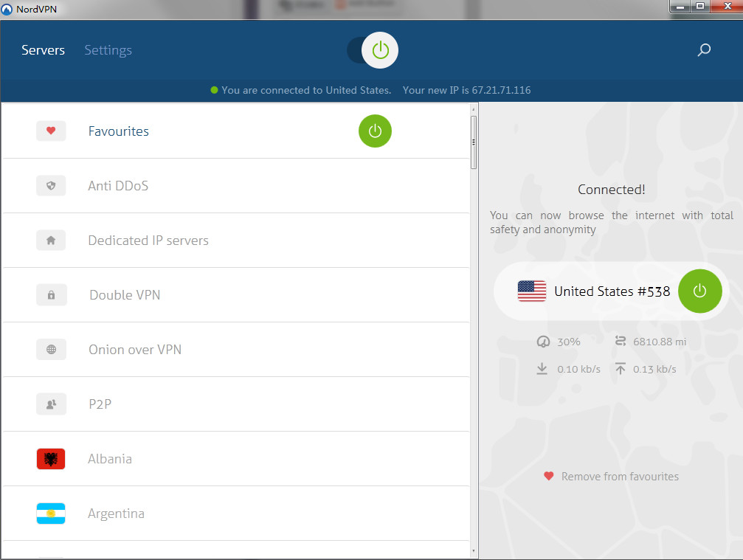Disconnect using United States #538 power button
Viewport: 743px width, 560px height.
click(700, 291)
